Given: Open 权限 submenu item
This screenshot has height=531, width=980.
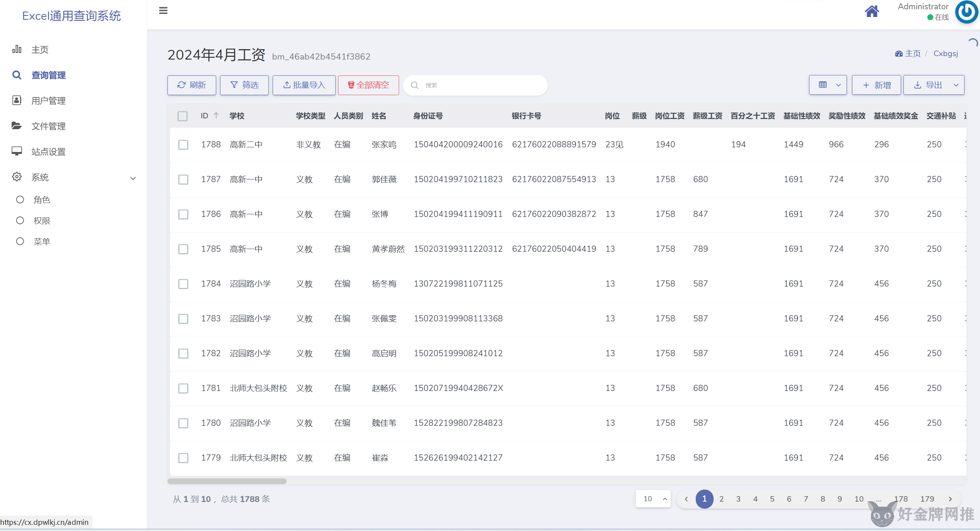Looking at the screenshot, I should tap(42, 220).
